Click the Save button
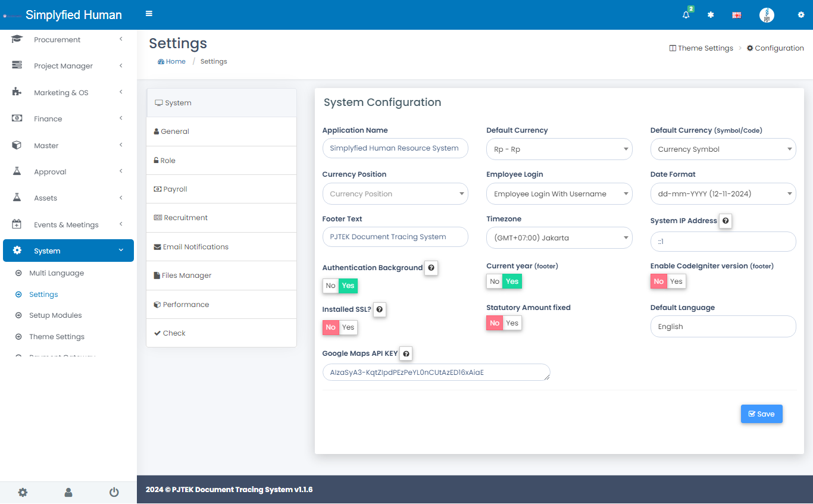 point(761,414)
